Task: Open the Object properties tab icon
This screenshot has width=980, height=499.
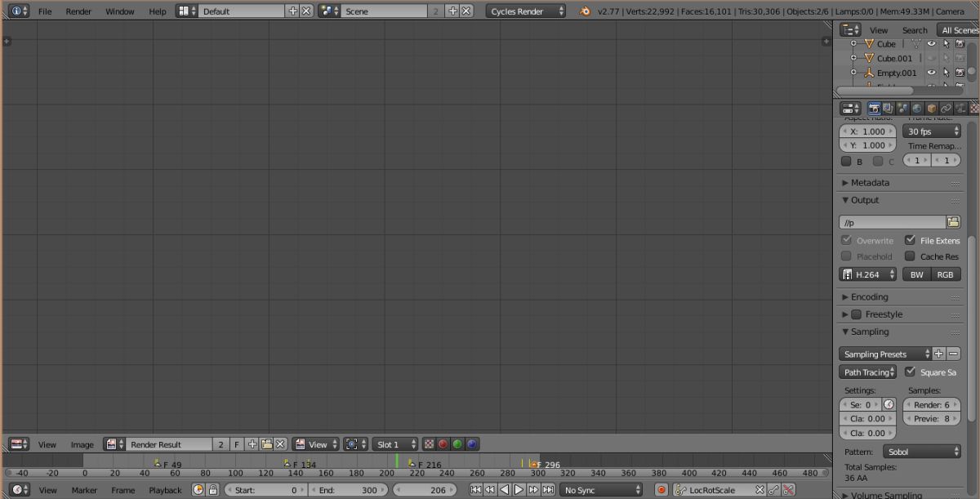Action: [931, 108]
